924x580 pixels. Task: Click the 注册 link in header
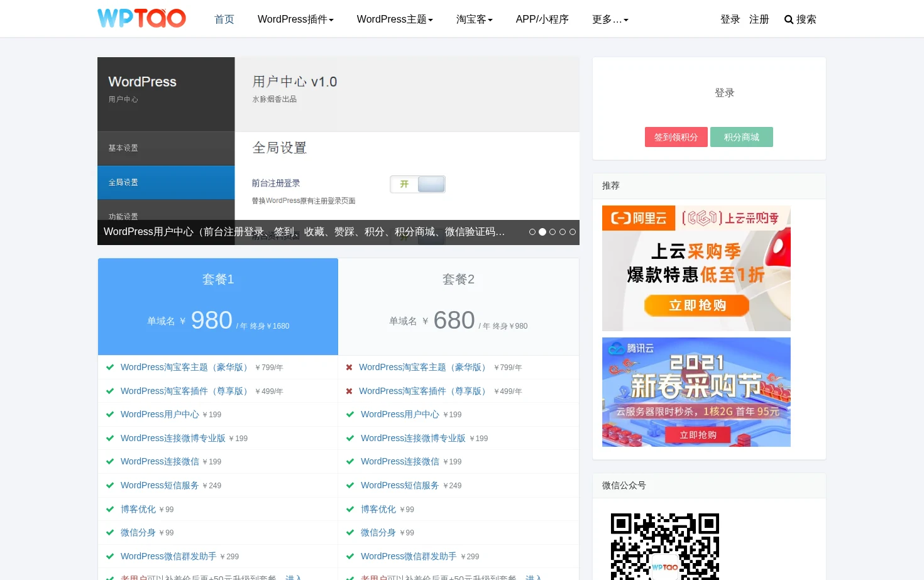pos(759,19)
